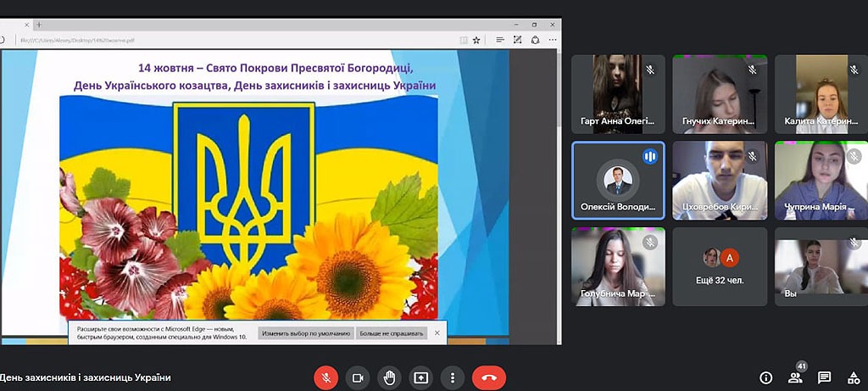
Task: Open the chat panel
Action: [824, 377]
